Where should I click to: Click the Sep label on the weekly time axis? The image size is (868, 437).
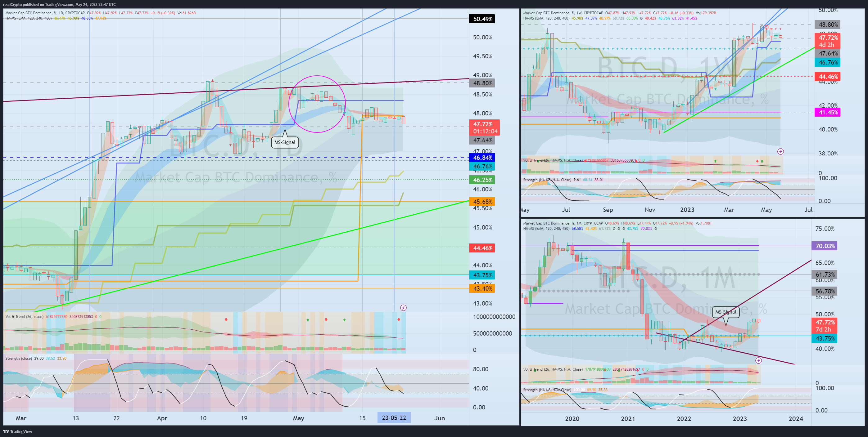(608, 210)
